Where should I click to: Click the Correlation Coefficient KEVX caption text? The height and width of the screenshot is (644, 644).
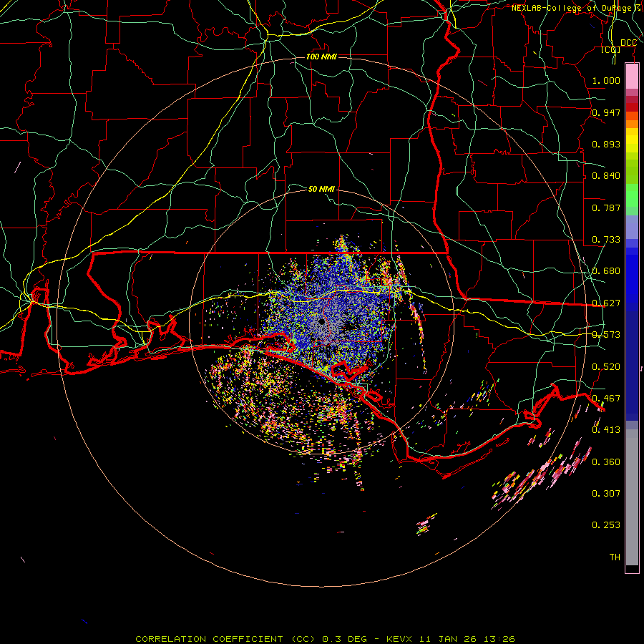(325, 639)
